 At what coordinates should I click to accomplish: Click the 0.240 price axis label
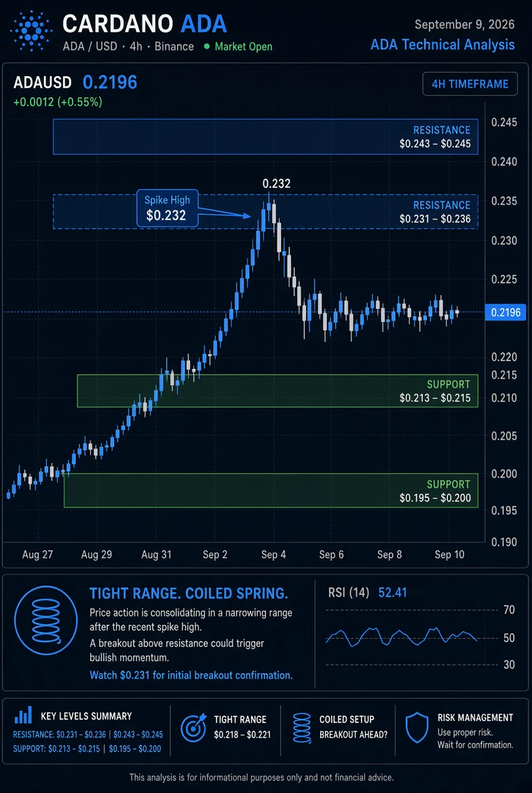click(x=503, y=162)
